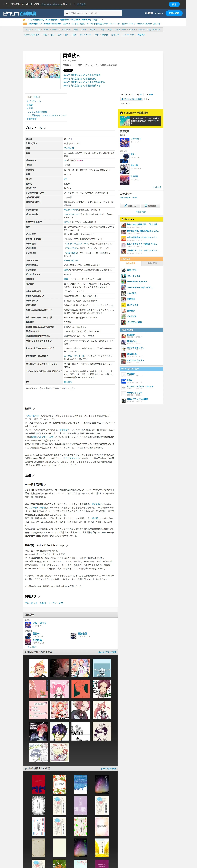
Task: Click the HRW redirect icon thumbnail
Action: coord(124,381)
